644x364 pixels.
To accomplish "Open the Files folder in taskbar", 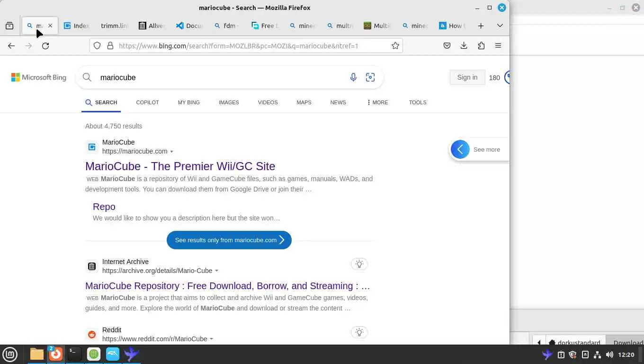I will coord(37,354).
